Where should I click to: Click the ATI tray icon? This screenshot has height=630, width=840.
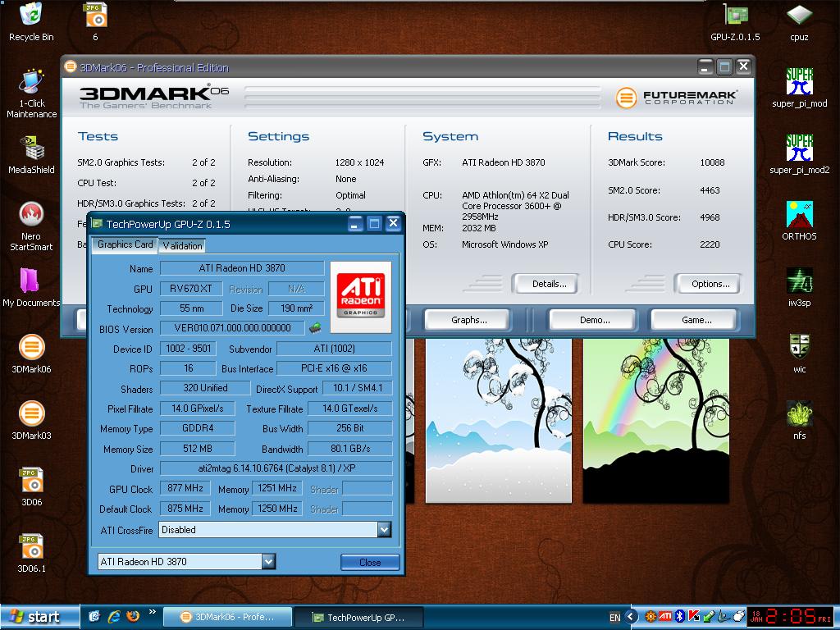[664, 617]
